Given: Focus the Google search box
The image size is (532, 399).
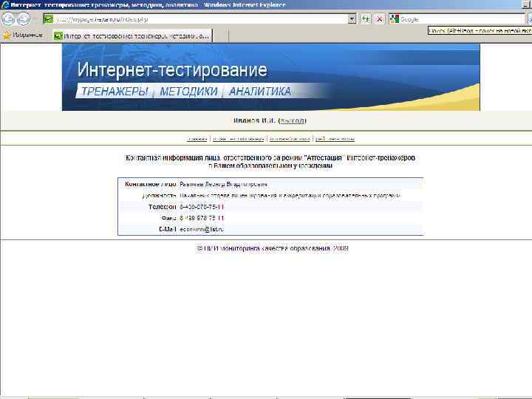Looking at the screenshot, I should pos(461,19).
